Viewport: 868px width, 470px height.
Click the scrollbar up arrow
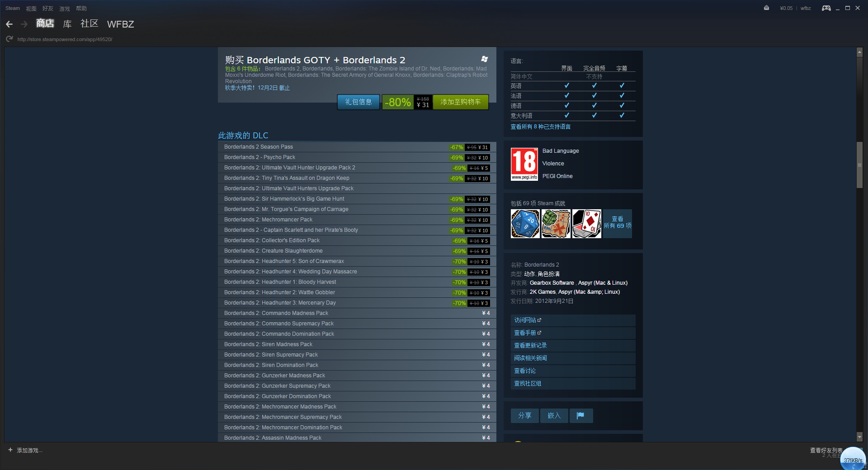(859, 52)
